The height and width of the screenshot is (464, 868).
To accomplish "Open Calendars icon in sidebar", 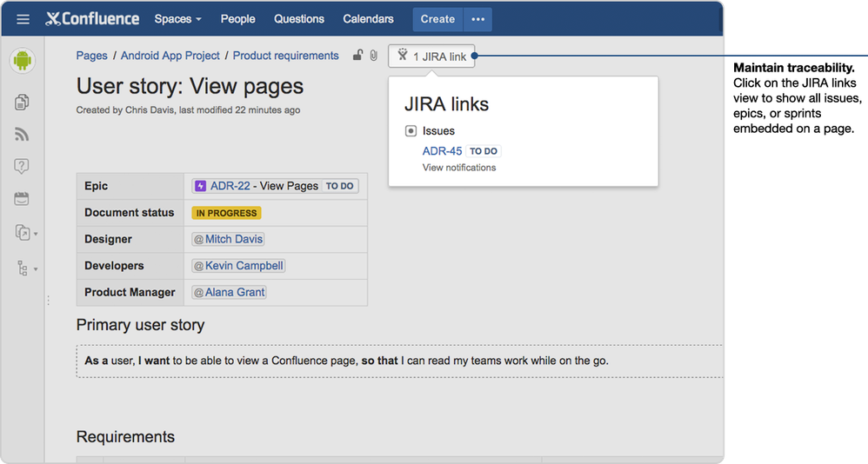I will coord(22,198).
